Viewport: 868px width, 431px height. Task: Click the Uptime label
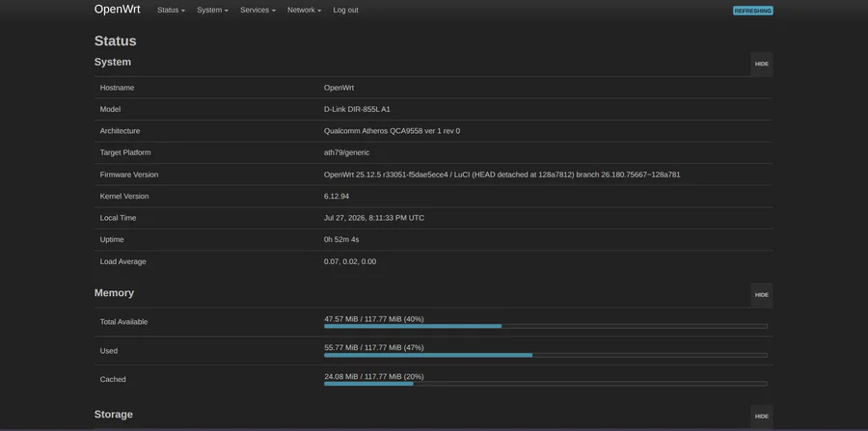(x=112, y=239)
